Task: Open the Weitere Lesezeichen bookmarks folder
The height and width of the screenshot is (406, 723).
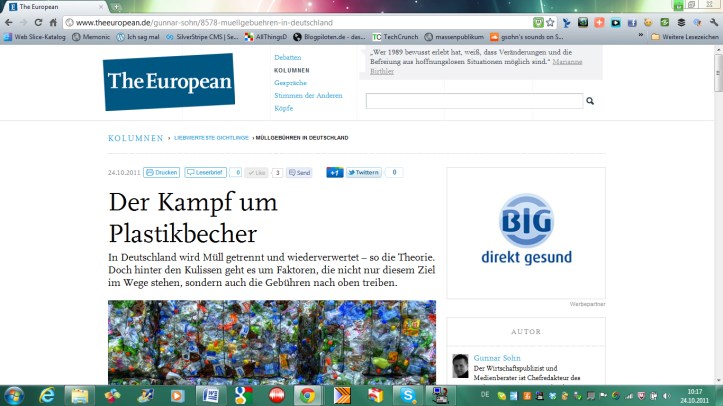Action: click(x=685, y=36)
